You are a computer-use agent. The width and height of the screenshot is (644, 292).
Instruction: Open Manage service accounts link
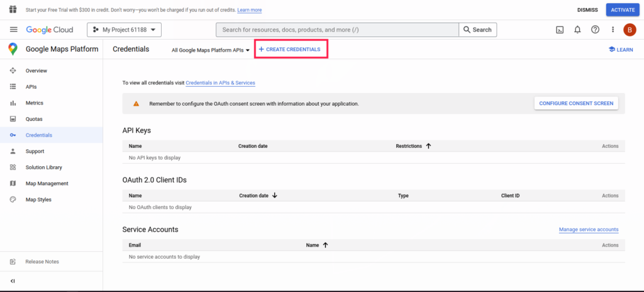(x=588, y=230)
